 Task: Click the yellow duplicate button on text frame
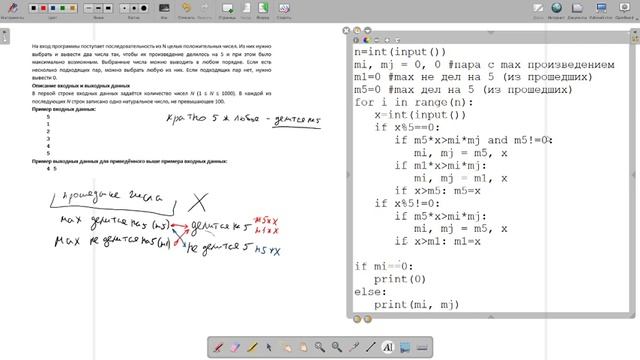[x=357, y=31]
